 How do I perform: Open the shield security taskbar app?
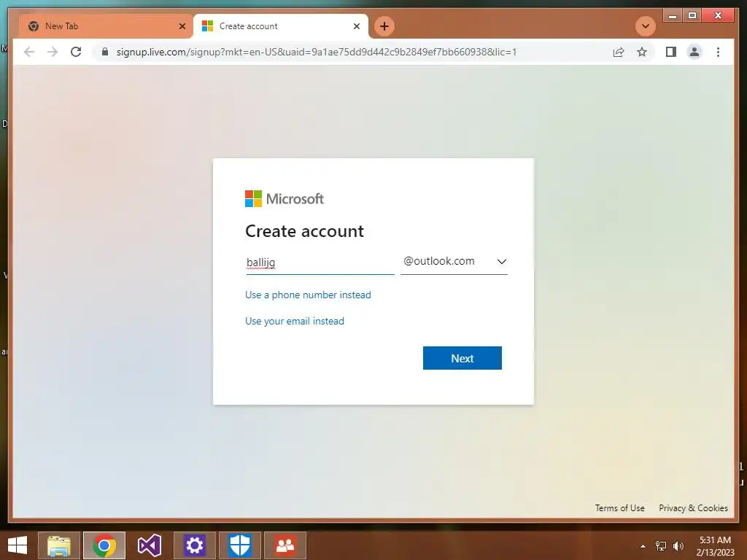tap(239, 545)
